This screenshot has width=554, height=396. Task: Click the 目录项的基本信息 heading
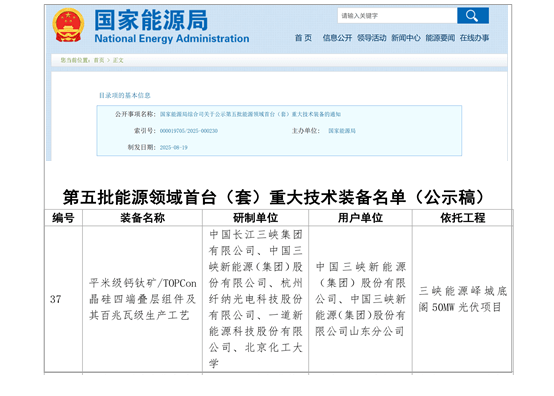pos(124,95)
